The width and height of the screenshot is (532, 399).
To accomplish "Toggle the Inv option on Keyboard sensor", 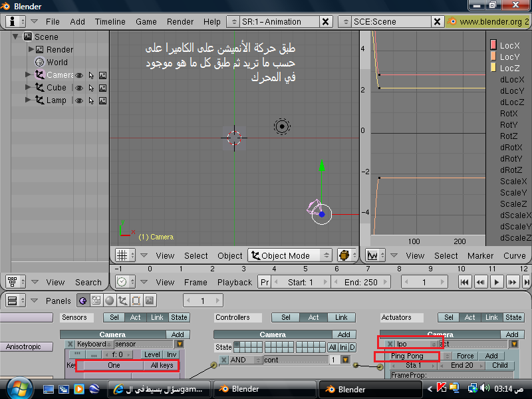I will [172, 354].
